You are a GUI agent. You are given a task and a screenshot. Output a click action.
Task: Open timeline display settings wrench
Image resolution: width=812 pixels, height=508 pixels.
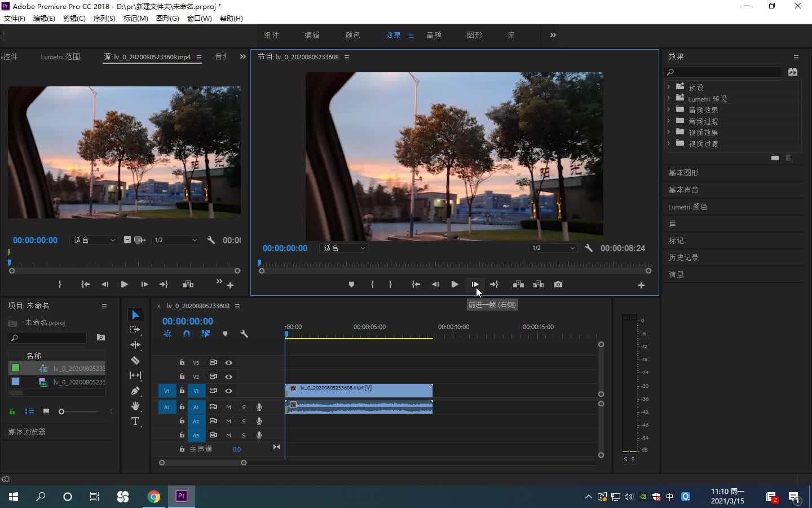pos(244,334)
